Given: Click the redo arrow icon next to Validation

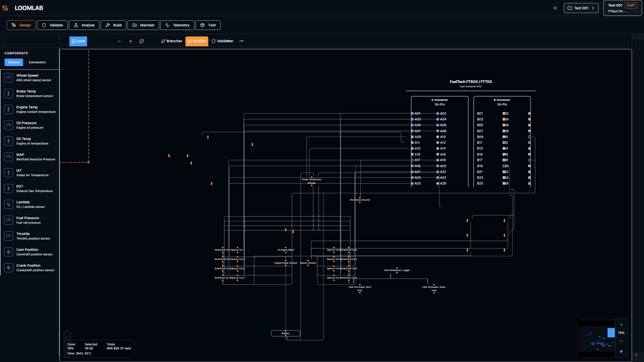Looking at the screenshot, I should click(x=241, y=41).
